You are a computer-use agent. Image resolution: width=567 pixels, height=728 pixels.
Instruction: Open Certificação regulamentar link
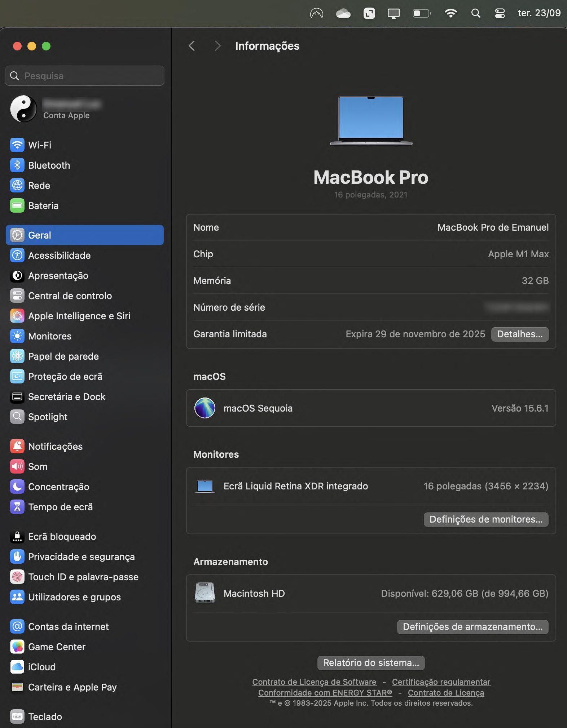(x=441, y=682)
